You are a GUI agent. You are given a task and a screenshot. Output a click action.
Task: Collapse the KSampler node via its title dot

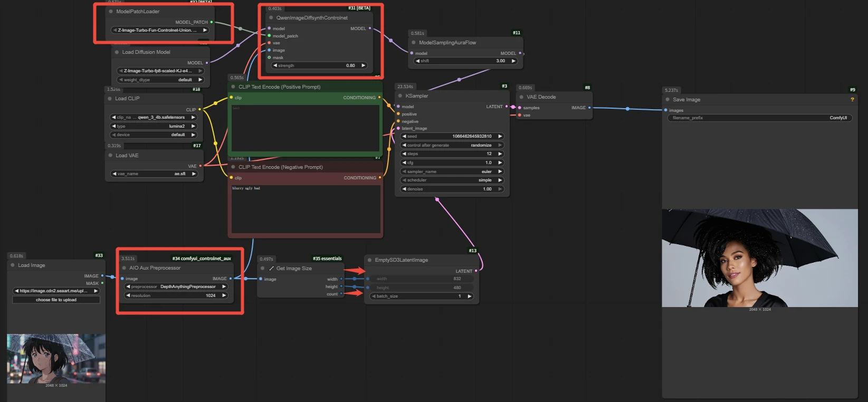pyautogui.click(x=400, y=96)
